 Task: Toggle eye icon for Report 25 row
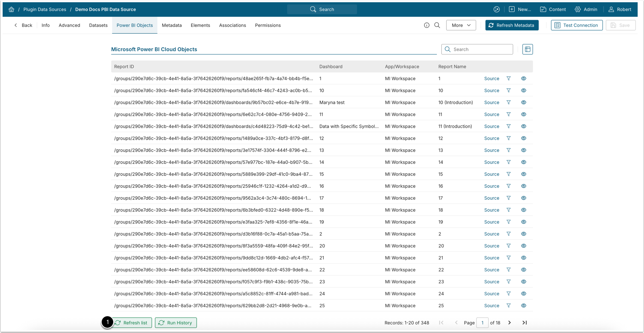[x=523, y=305]
